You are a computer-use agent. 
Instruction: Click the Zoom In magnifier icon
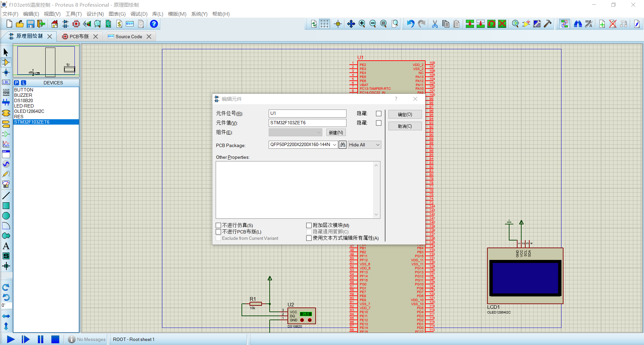[x=362, y=24]
